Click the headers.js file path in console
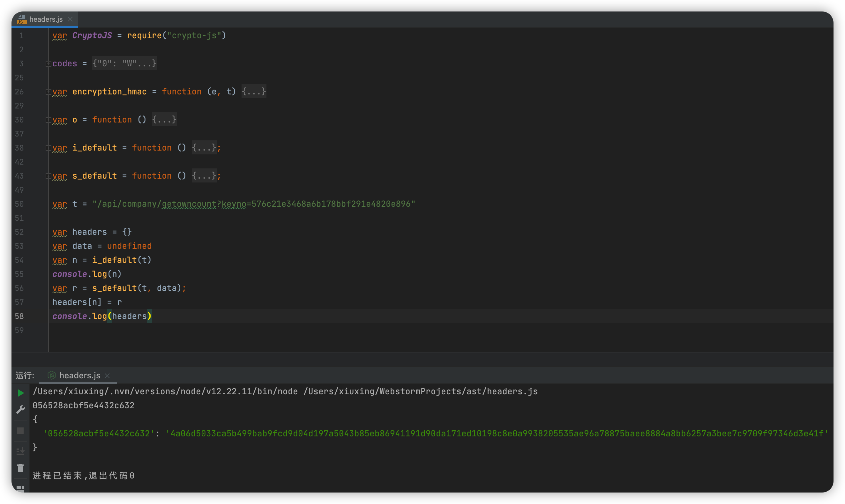Viewport: 845px width, 504px height. [421, 391]
